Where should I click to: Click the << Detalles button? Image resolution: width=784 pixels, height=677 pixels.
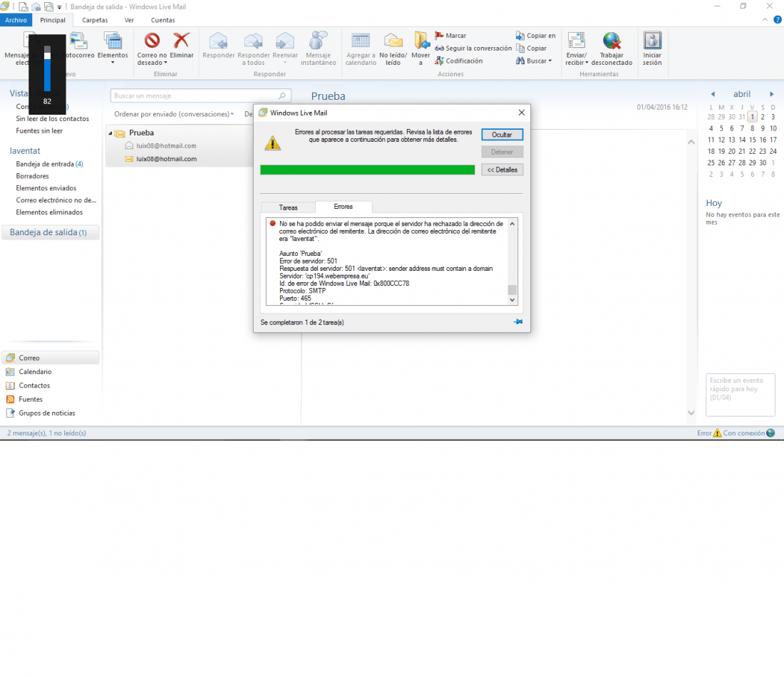(x=502, y=170)
